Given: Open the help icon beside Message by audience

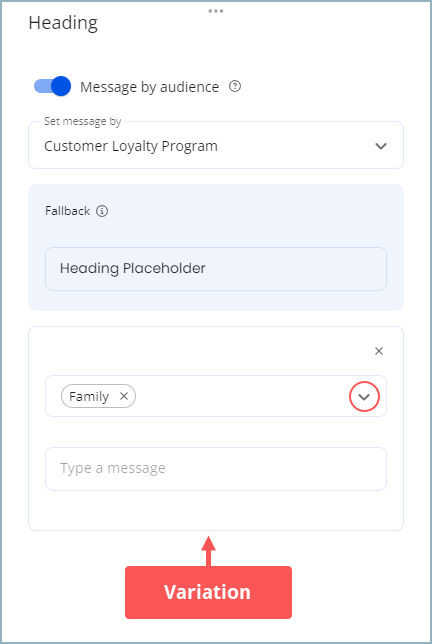Looking at the screenshot, I should click(235, 87).
